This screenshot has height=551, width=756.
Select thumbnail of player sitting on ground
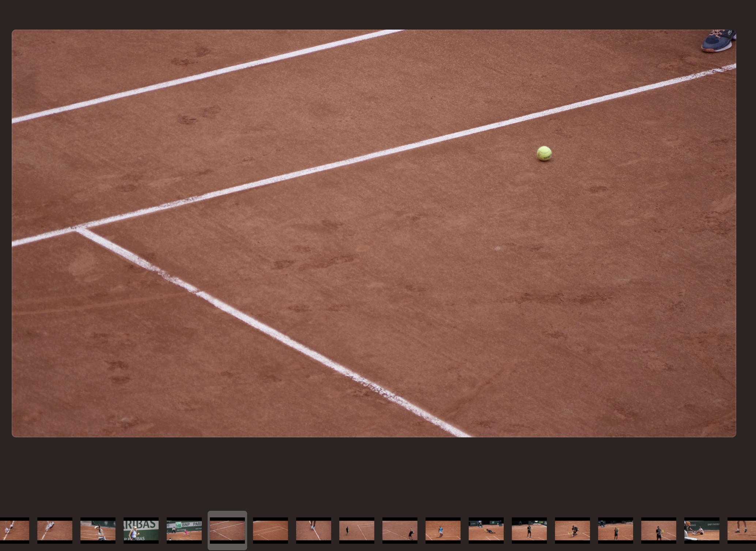[702, 530]
